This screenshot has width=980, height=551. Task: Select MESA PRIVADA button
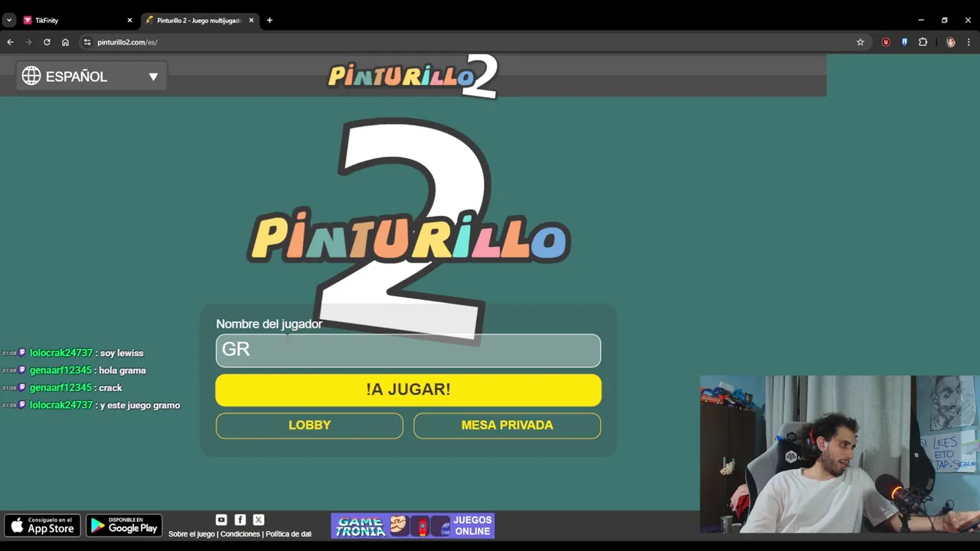(x=507, y=425)
